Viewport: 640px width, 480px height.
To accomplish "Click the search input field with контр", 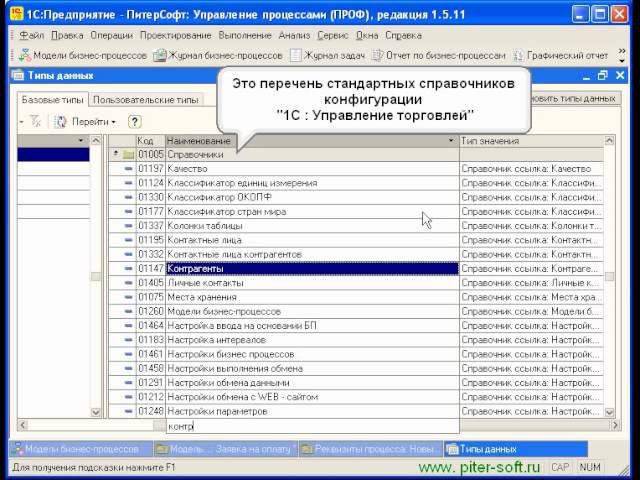I will [x=312, y=426].
